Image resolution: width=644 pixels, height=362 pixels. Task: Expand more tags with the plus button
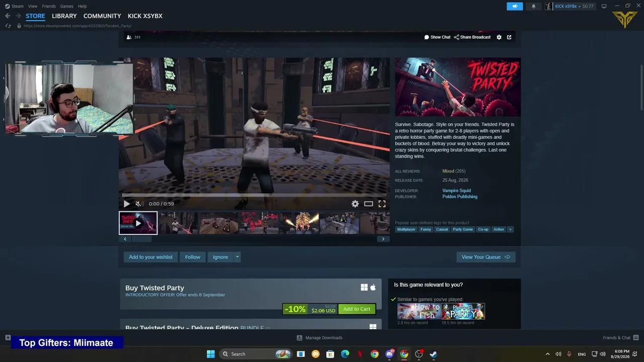(510, 229)
